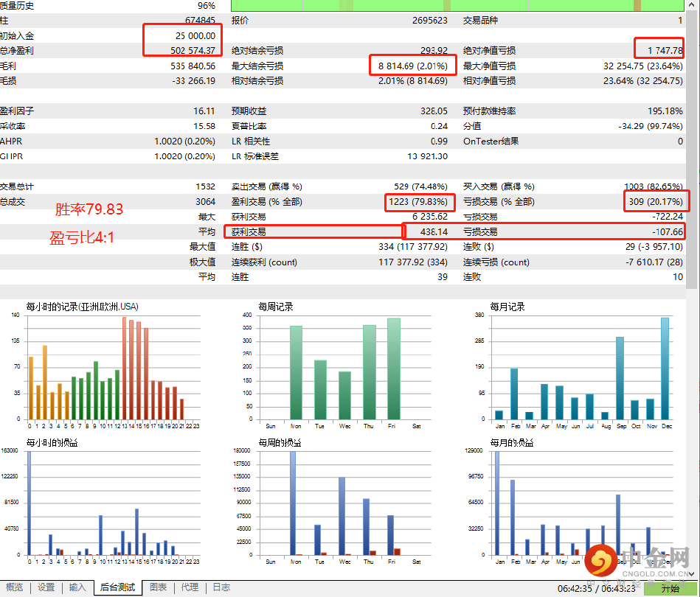The image size is (700, 597).
Task: Click the 毛利 value 535 840.56
Action: pos(193,66)
